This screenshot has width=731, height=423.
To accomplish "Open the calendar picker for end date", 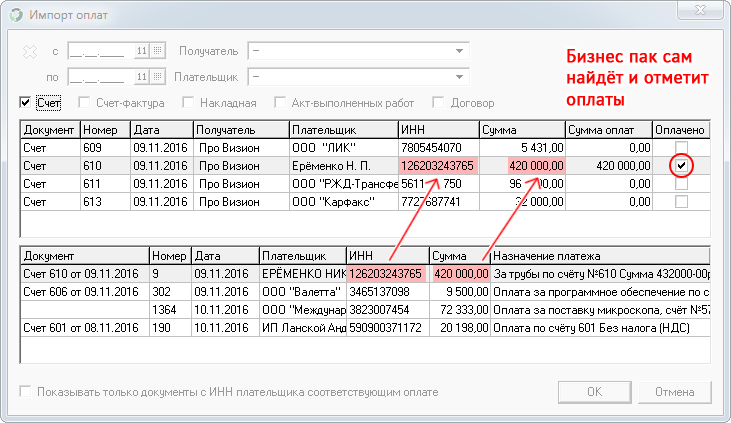I will (x=157, y=77).
